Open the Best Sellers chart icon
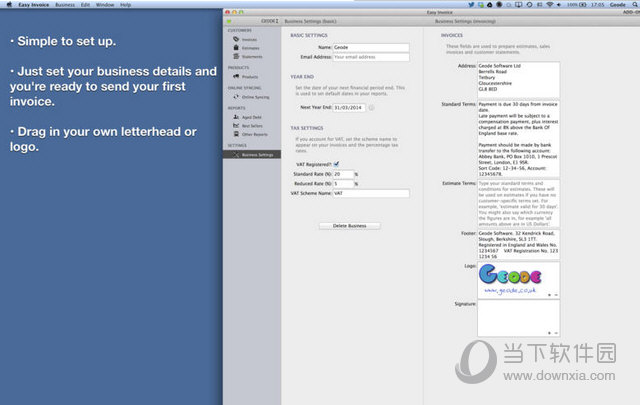 236,125
